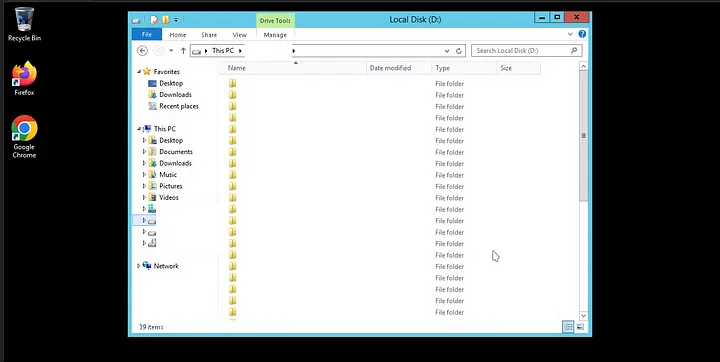Click the drive system icon in the title bar
The width and height of the screenshot is (720, 362).
point(136,20)
